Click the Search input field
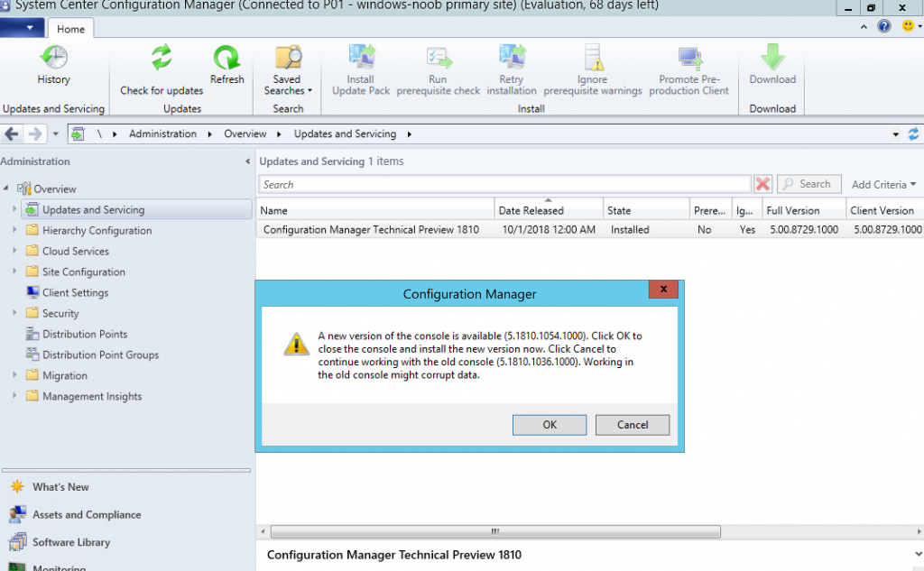Image resolution: width=924 pixels, height=571 pixels. [504, 184]
